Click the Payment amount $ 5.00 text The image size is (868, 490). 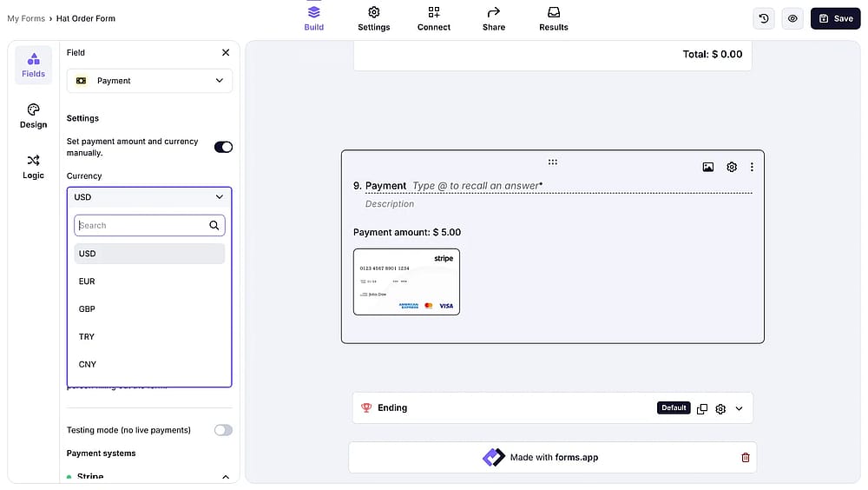[407, 232]
